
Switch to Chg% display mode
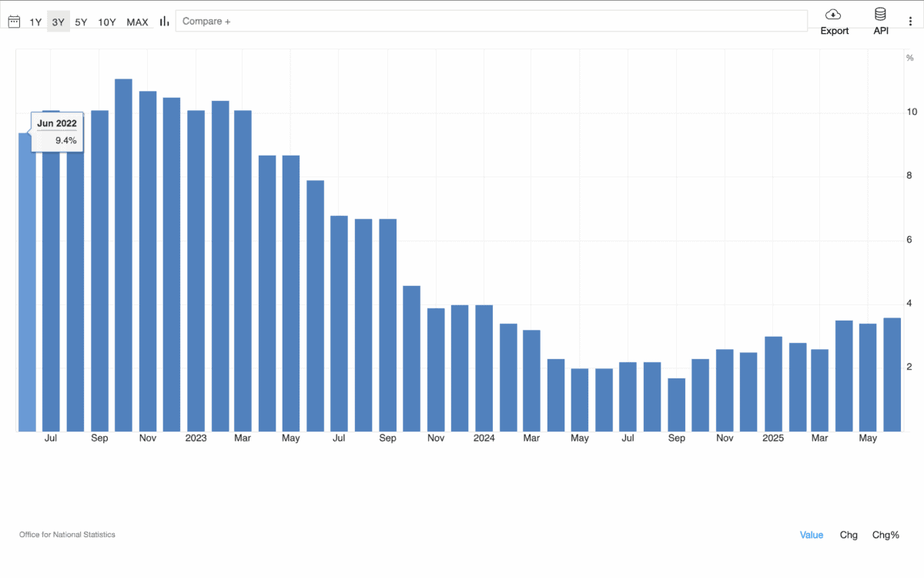click(x=885, y=535)
